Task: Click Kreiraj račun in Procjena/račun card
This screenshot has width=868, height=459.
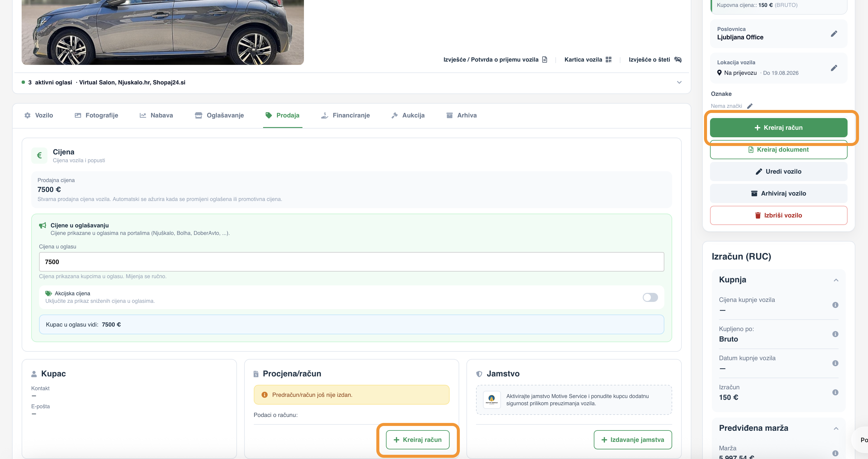Action: pos(417,440)
